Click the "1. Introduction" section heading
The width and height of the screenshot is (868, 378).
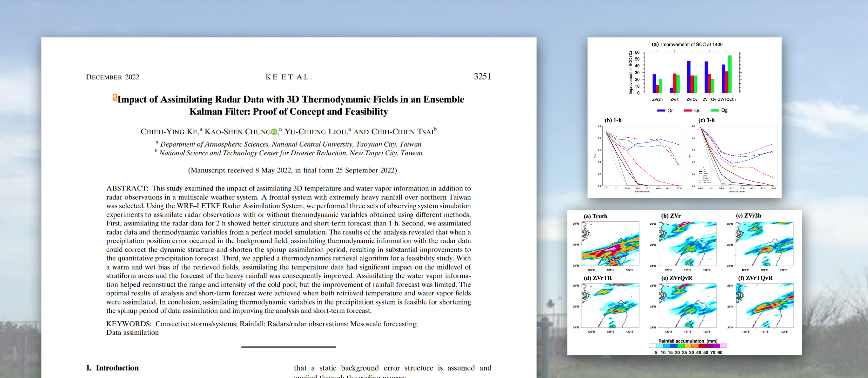click(x=112, y=368)
